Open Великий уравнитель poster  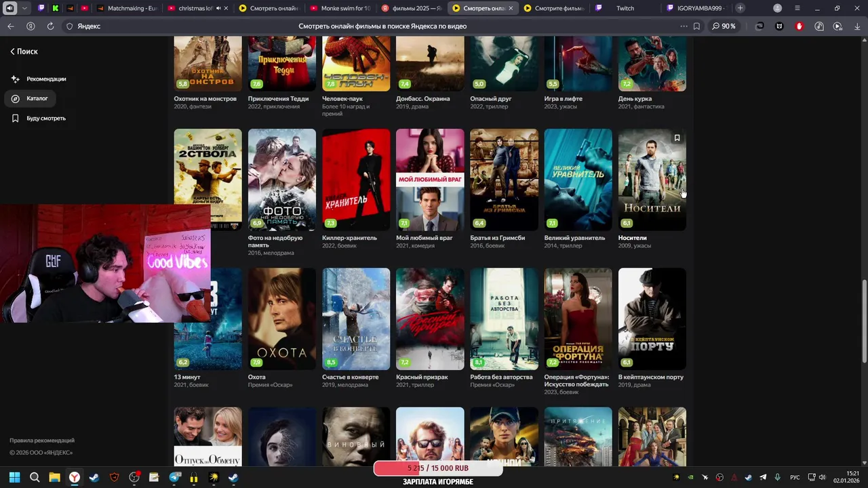[578, 180]
